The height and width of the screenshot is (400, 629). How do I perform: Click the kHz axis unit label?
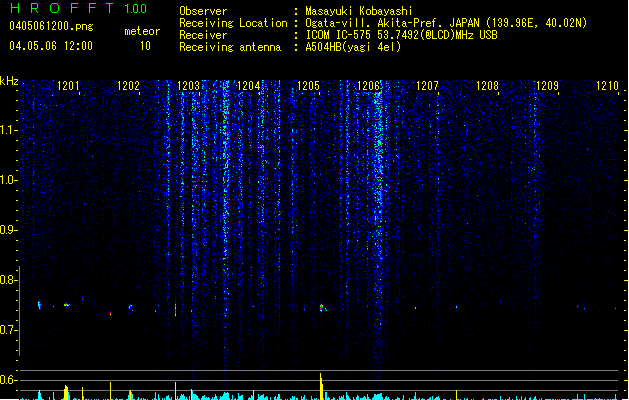(x=9, y=81)
